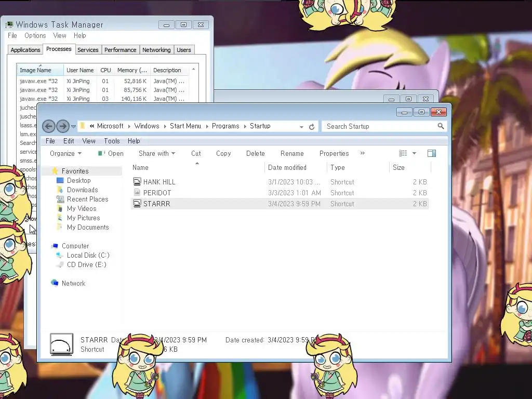Click Rename toolbar button
This screenshot has height=399, width=532.
(x=292, y=153)
